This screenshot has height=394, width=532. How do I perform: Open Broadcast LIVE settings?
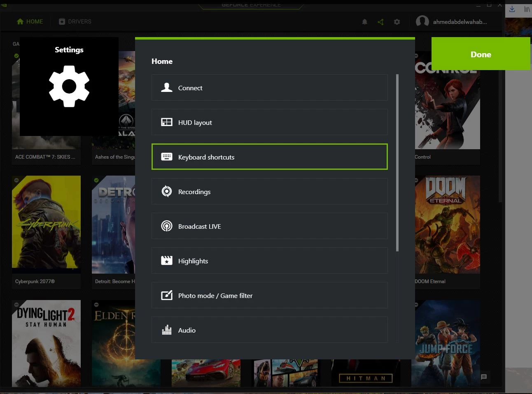point(269,226)
